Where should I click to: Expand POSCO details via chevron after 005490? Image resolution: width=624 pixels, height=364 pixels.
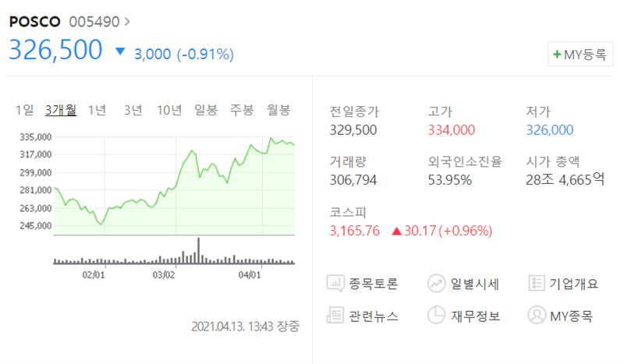click(127, 21)
